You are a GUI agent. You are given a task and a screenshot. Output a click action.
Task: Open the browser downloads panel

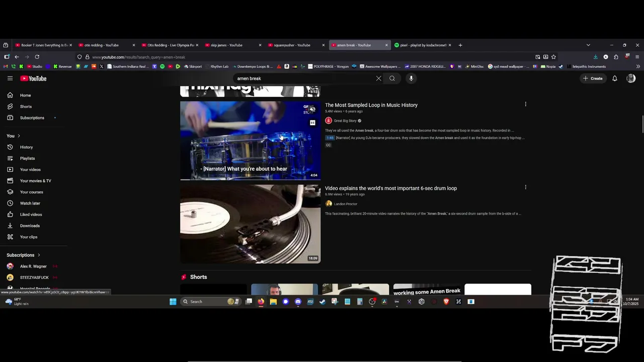point(595,57)
